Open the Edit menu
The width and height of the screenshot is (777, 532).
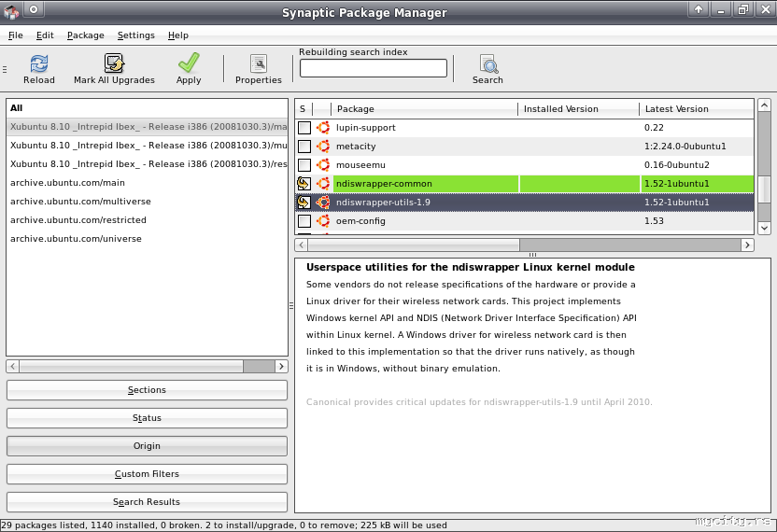[x=45, y=35]
